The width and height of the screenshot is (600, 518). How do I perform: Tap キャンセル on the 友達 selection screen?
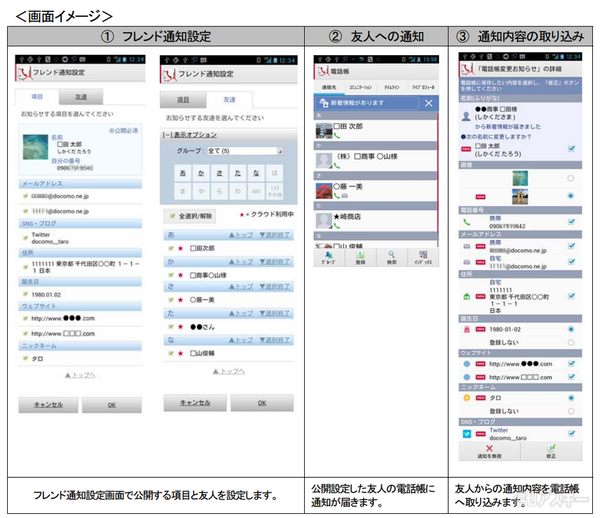(x=195, y=403)
